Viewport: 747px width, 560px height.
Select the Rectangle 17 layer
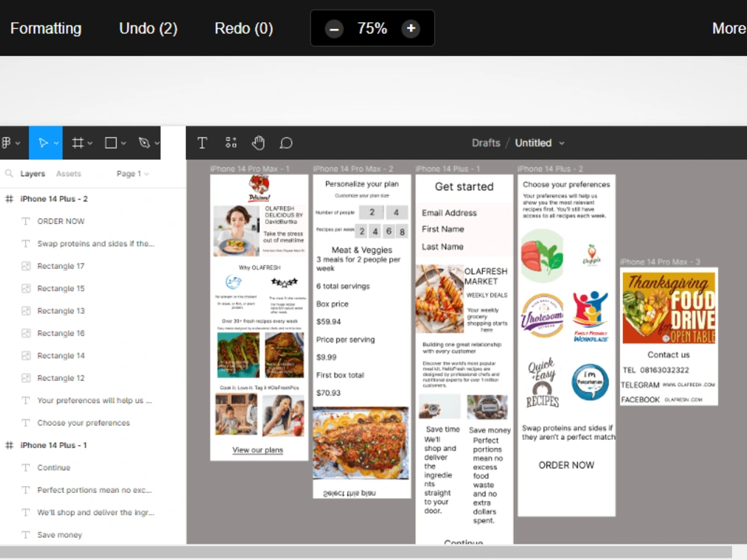coord(93,267)
